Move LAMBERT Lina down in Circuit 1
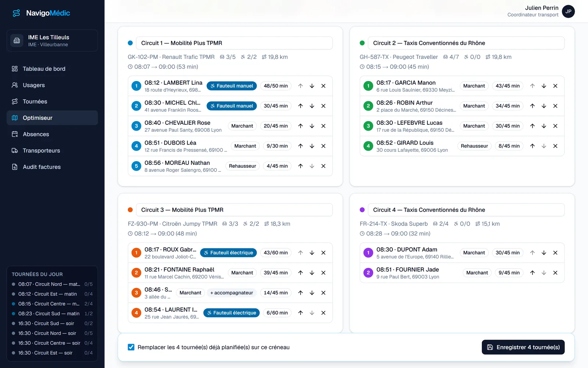The image size is (588, 368). pyautogui.click(x=312, y=86)
